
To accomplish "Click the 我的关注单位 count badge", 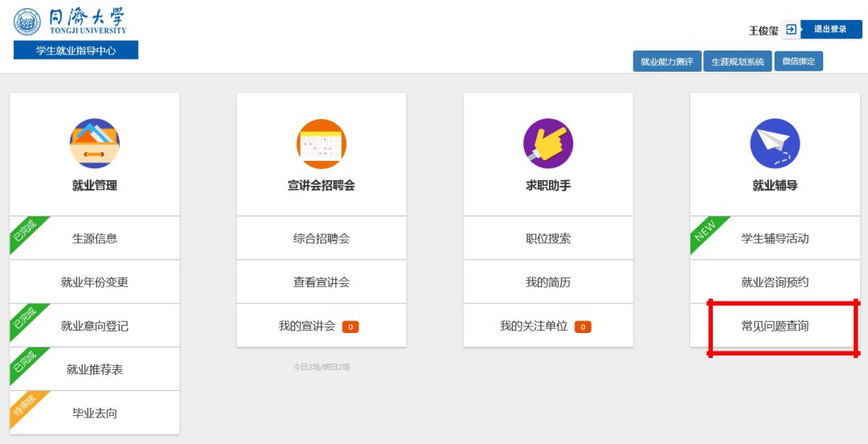I will point(583,327).
